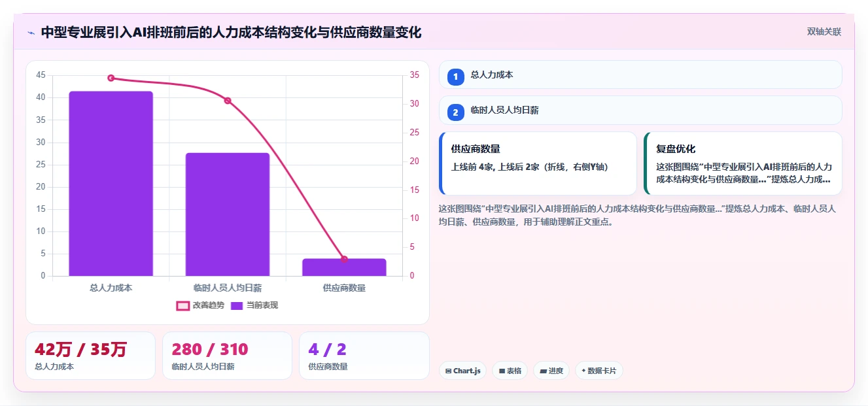This screenshot has height=406, width=868.
Task: Click the number 1 badge
Action: (456, 76)
